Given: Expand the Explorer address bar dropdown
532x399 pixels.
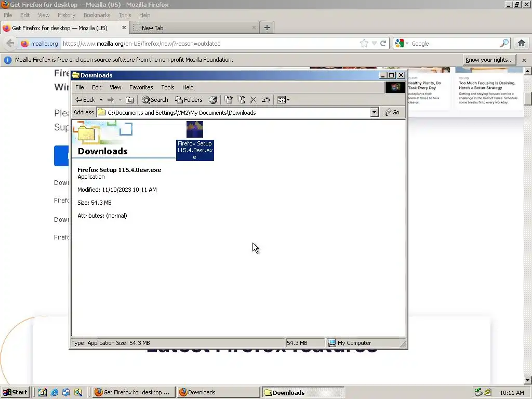Looking at the screenshot, I should click(374, 112).
